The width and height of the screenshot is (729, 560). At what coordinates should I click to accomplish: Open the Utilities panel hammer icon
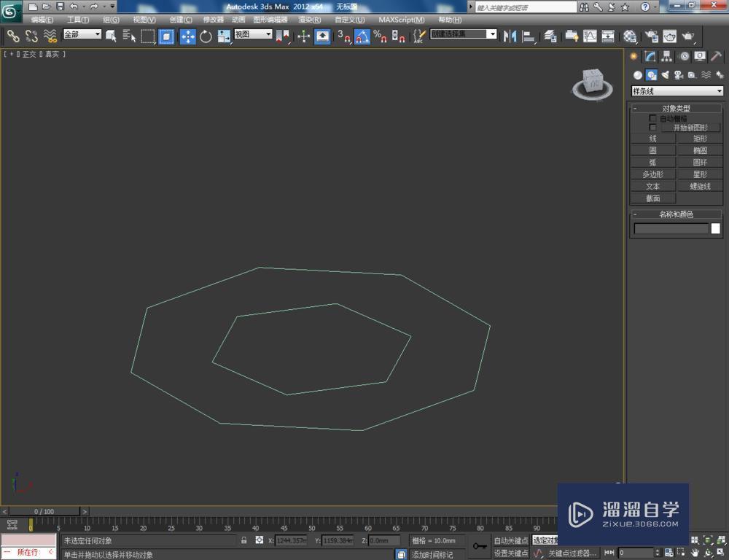tap(716, 57)
